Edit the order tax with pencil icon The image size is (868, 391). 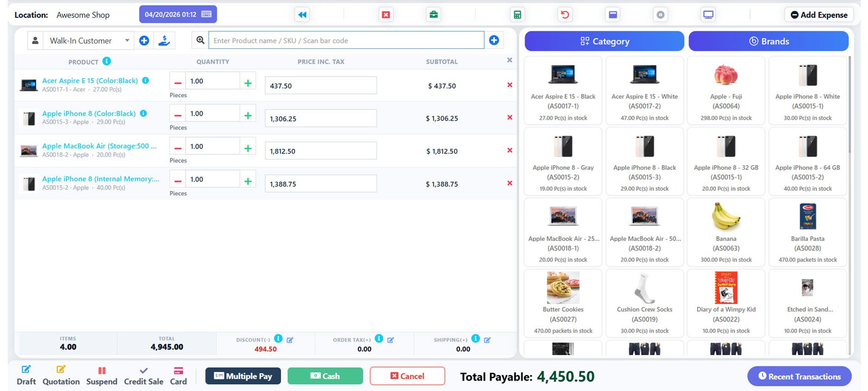(x=391, y=340)
